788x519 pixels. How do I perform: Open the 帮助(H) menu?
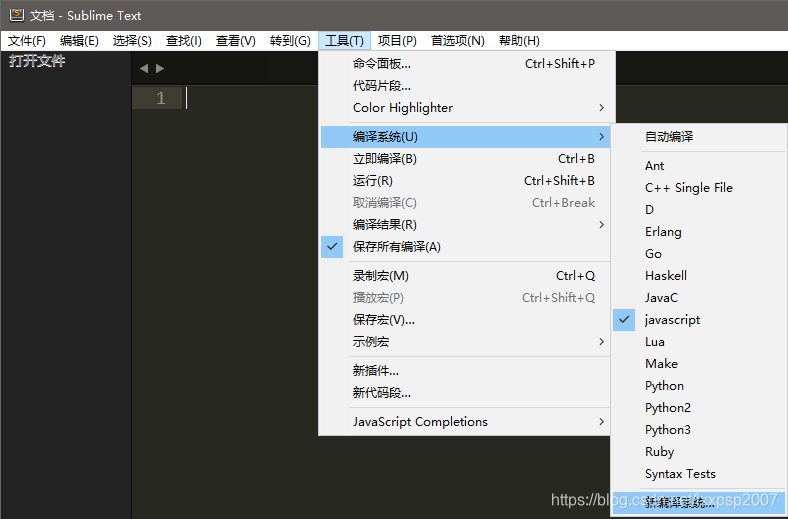519,41
